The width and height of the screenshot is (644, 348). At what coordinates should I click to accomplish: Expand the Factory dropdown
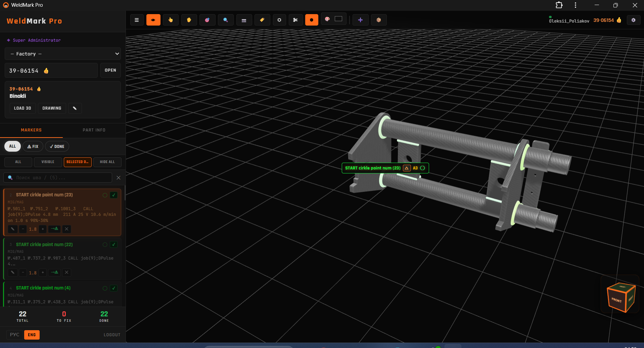point(63,54)
